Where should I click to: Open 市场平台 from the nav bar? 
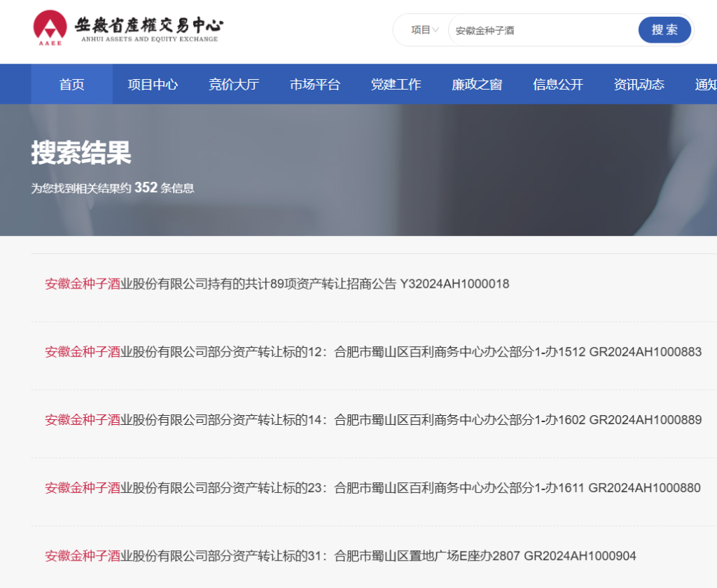tap(315, 84)
